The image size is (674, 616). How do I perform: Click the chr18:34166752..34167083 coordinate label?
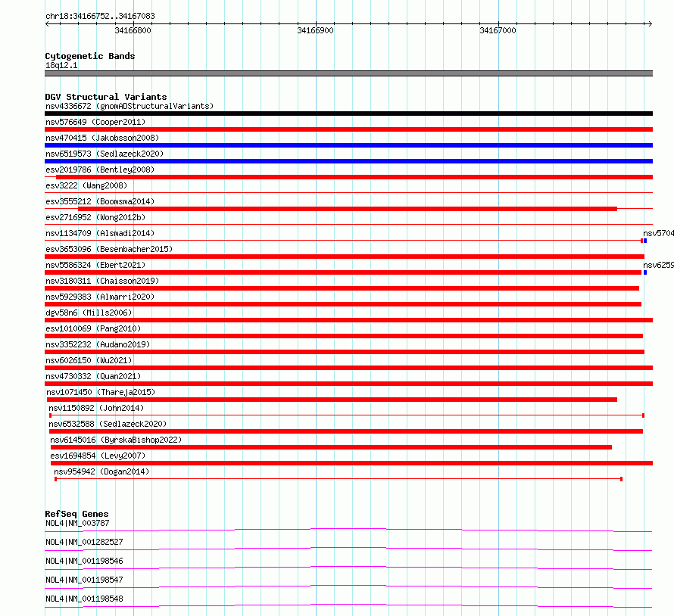(100, 16)
